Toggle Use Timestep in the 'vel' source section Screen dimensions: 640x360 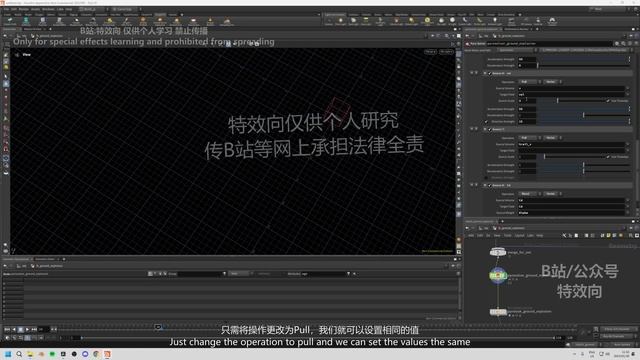pyautogui.click(x=608, y=101)
